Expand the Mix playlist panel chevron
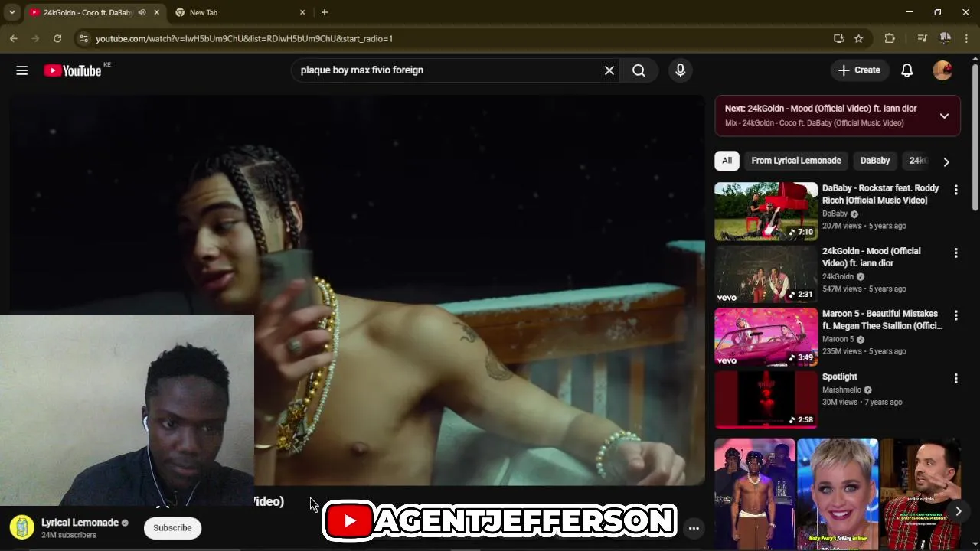Screen dimensions: 980x551 click(x=944, y=116)
